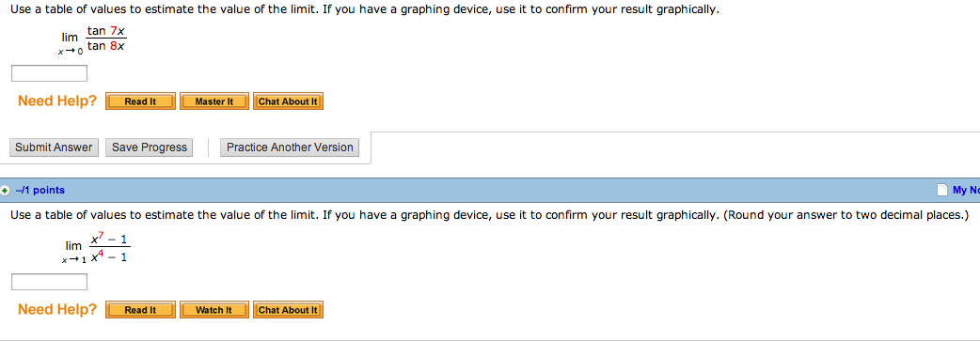
Task: Open the -/1 points link
Action: point(40,190)
